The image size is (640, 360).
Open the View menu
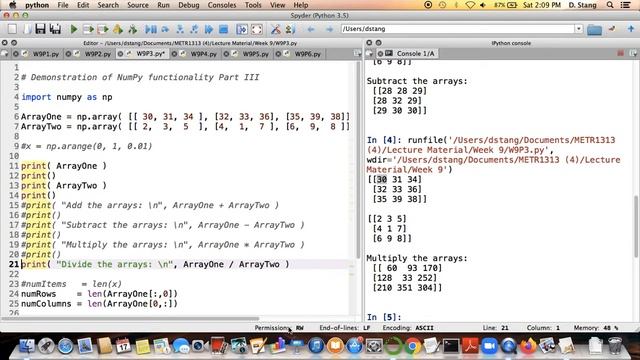pos(277,5)
